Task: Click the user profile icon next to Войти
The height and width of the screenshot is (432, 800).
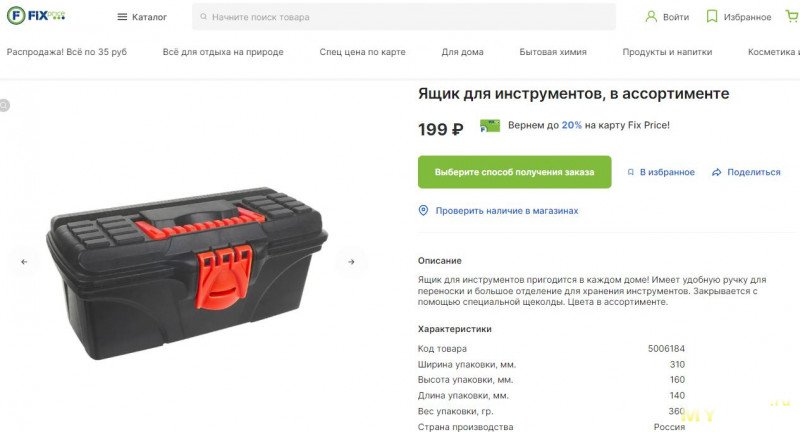Action: 651,16
